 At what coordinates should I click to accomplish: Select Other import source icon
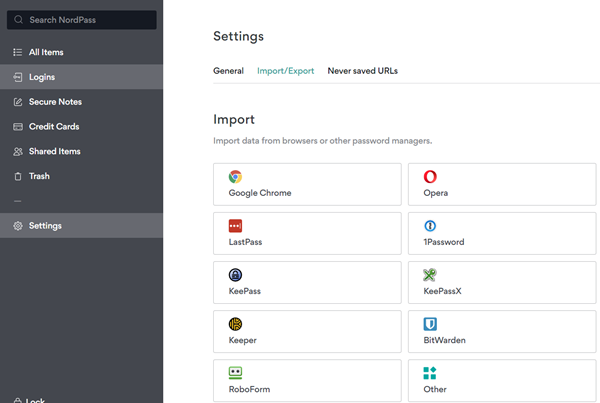430,373
